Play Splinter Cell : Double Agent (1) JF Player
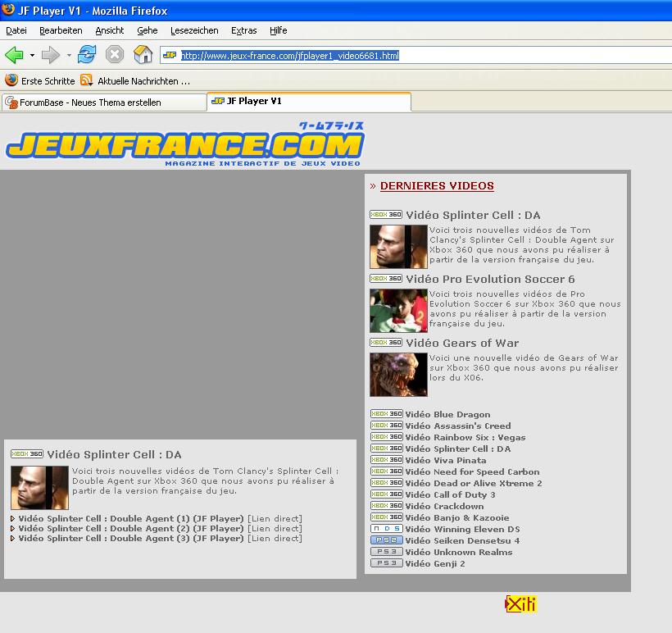 (x=131, y=518)
